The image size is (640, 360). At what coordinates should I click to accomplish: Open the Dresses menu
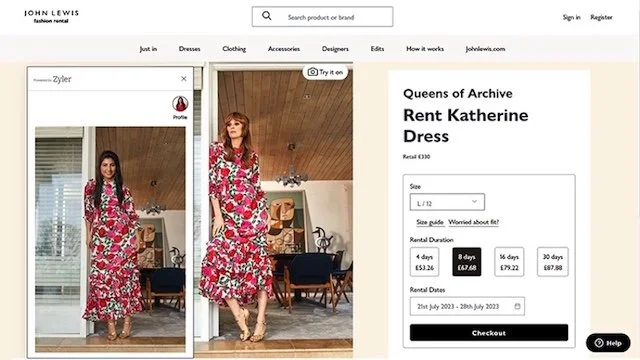tap(189, 49)
